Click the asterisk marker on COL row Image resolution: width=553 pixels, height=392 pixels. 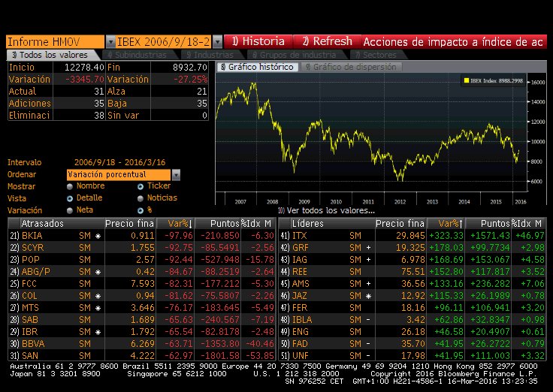[98, 296]
